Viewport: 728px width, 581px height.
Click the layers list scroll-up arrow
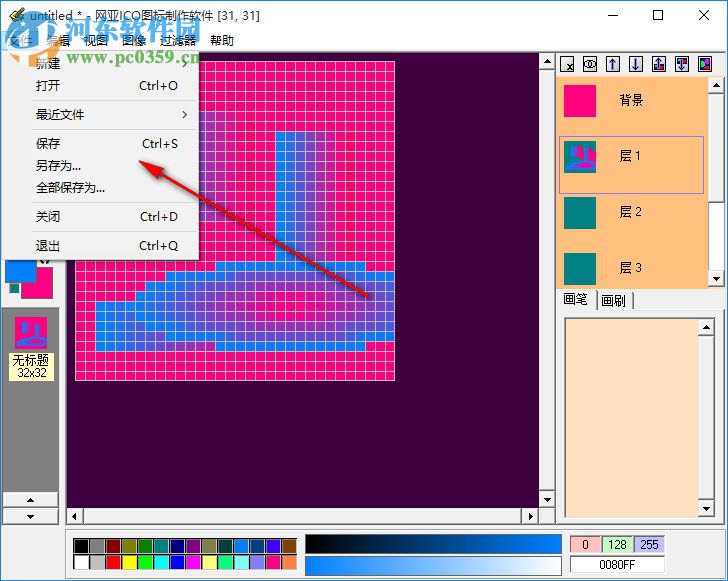click(716, 85)
